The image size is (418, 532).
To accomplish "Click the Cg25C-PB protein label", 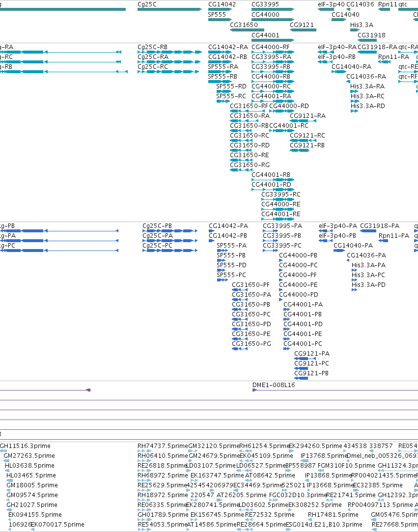I will point(157,225).
